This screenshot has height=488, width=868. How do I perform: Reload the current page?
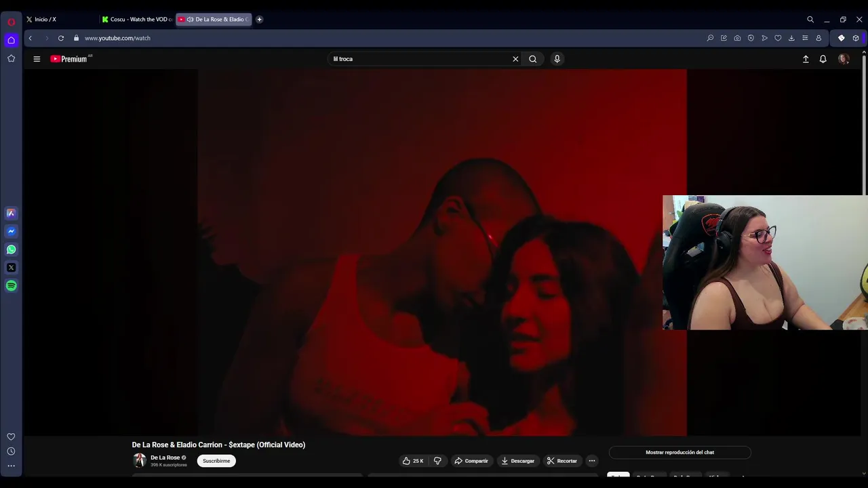point(61,38)
